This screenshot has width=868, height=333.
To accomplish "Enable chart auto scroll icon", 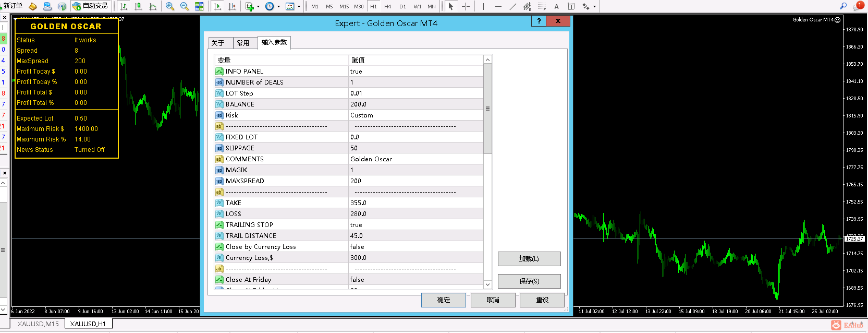I will pos(217,6).
